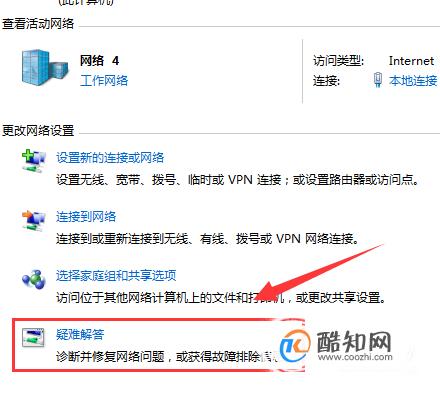Click the www.coozhi.com watermark text
Screen dimensions: 440x400
pyautogui.click(x=355, y=357)
